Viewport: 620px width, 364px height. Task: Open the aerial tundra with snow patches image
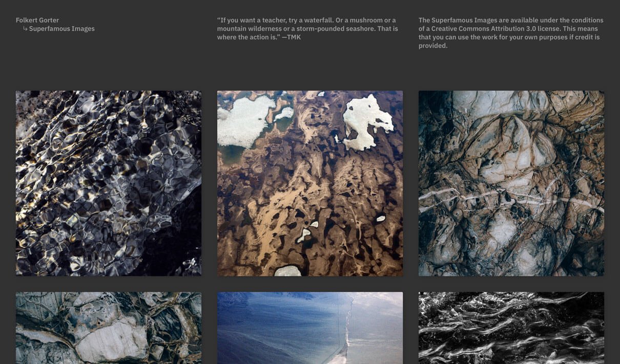pyautogui.click(x=310, y=183)
